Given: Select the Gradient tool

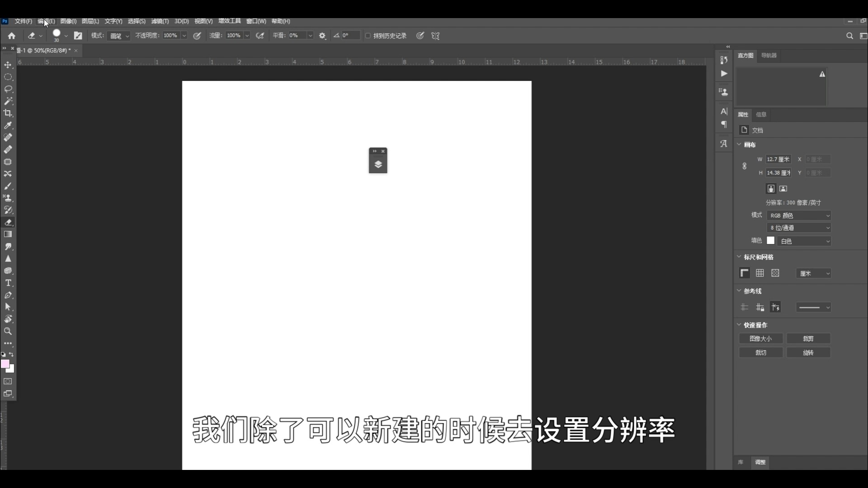Looking at the screenshot, I should pos(8,234).
